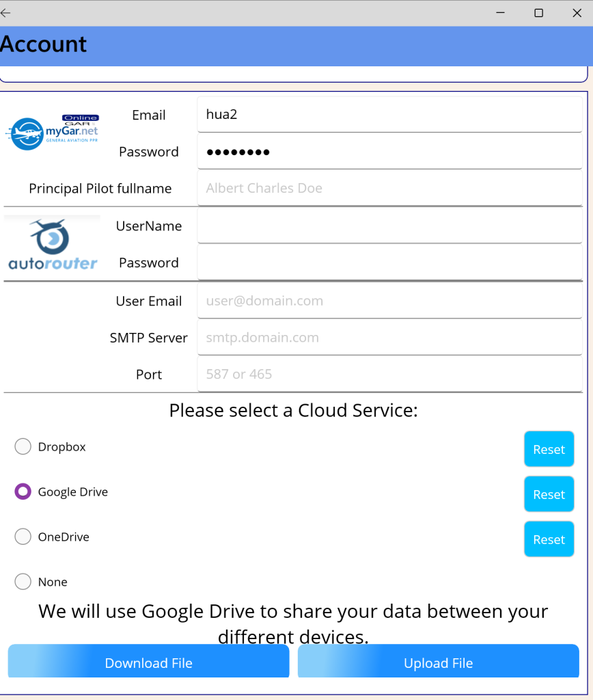Screen dimensions: 593x700
Task: Click the Upload File button
Action: (x=438, y=662)
